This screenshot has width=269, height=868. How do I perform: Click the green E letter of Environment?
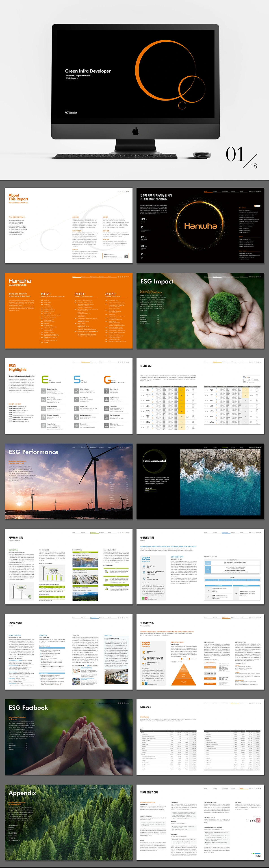(x=45, y=379)
